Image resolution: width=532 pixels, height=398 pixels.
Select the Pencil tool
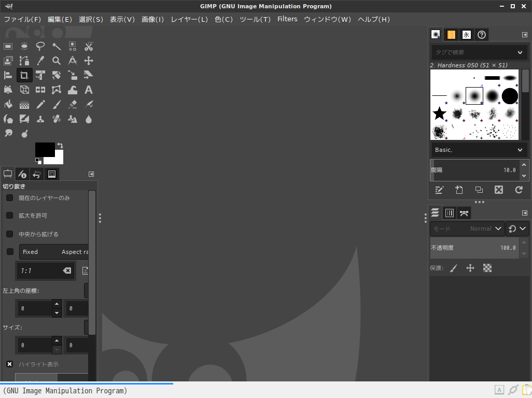pos(40,104)
